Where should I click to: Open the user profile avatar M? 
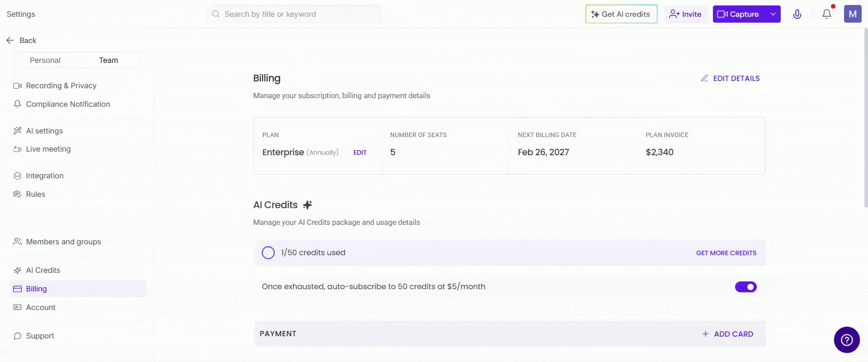tap(852, 14)
